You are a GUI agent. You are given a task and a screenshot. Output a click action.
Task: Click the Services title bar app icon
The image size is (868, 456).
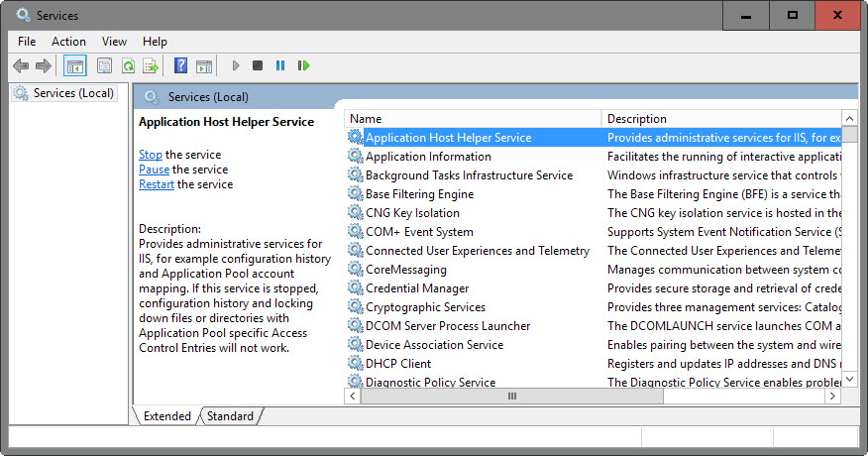[23, 15]
